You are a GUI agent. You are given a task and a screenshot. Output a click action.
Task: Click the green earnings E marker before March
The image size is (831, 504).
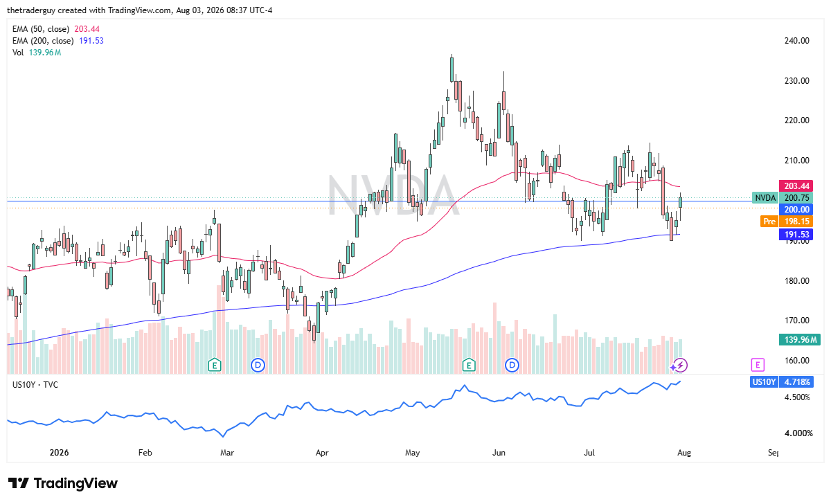[215, 364]
